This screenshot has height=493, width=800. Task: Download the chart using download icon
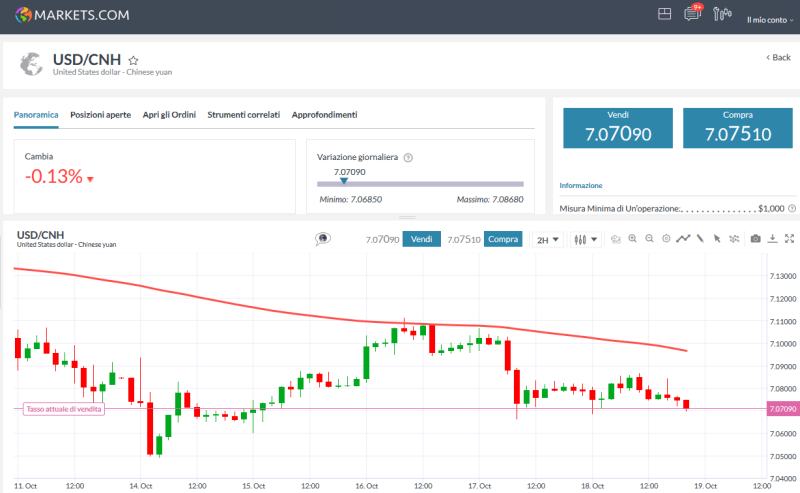click(772, 239)
